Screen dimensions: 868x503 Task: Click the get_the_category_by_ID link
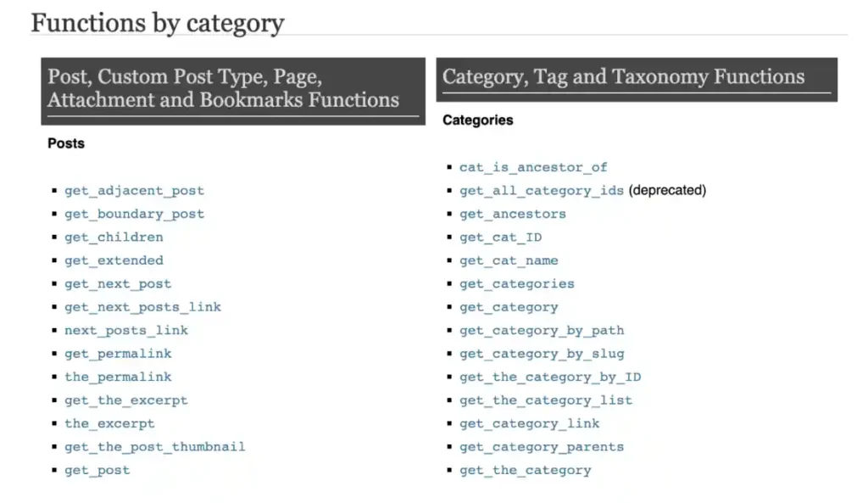[x=549, y=377]
